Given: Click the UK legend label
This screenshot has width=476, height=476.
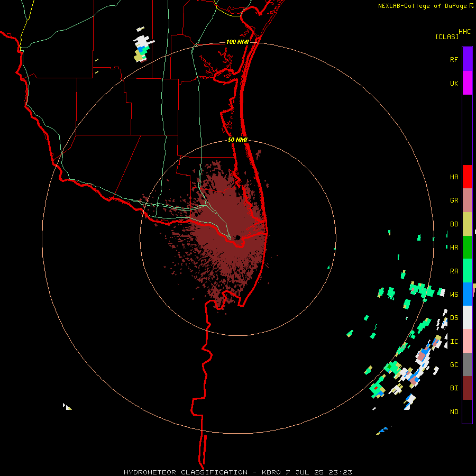Looking at the screenshot, I should pyautogui.click(x=454, y=83).
